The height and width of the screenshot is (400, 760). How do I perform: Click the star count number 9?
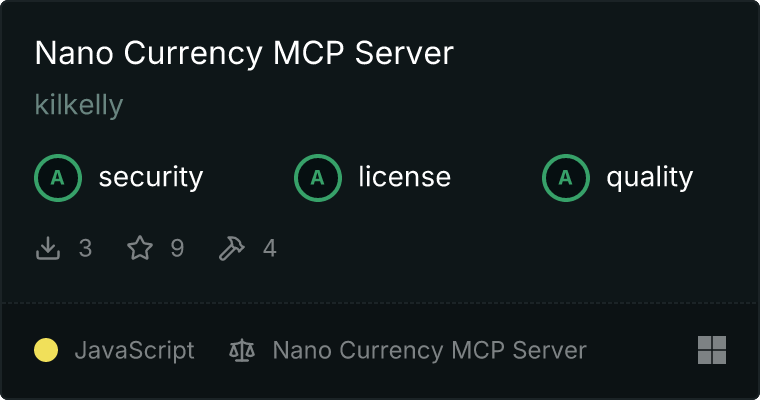point(177,248)
